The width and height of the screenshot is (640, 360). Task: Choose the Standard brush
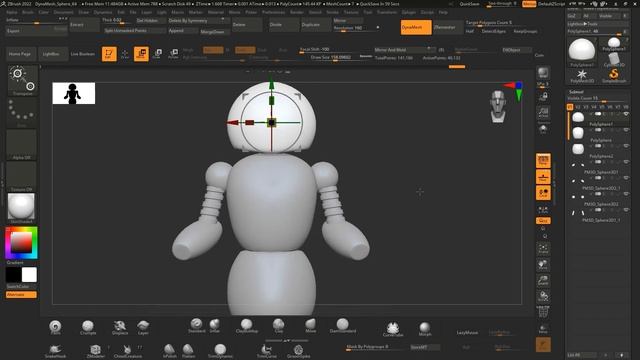[x=196, y=326]
